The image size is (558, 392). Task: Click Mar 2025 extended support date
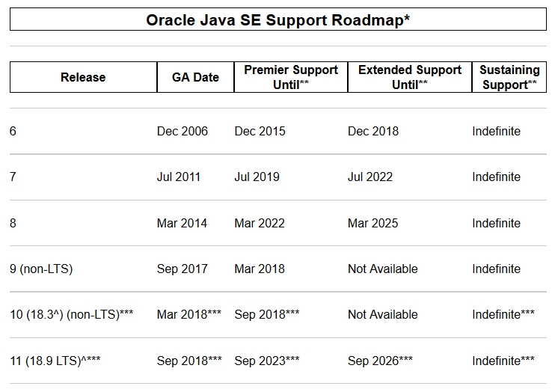click(373, 223)
